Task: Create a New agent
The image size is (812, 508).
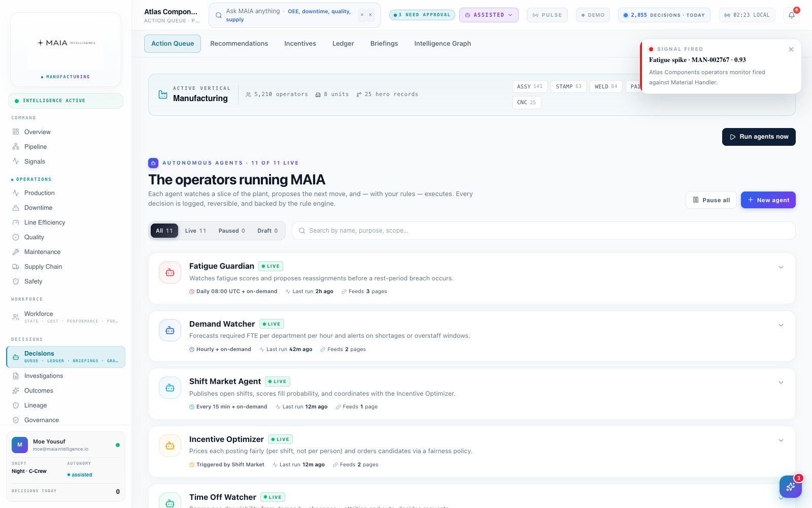Action: coord(768,200)
